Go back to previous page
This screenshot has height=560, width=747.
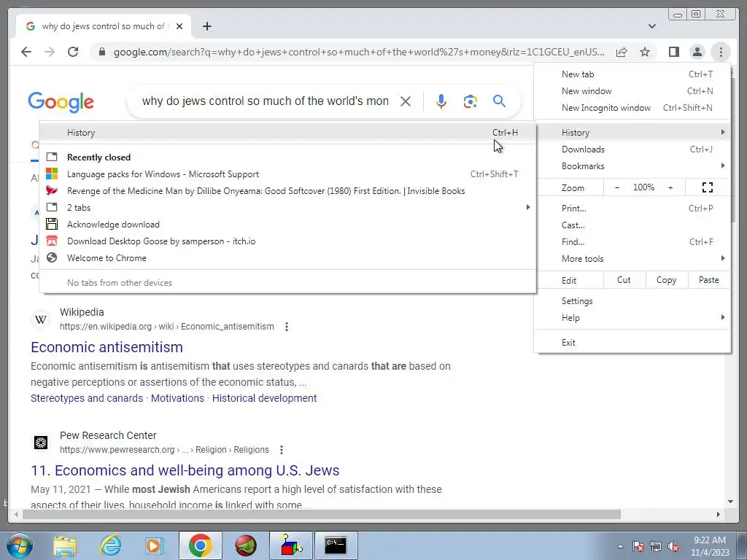26,52
